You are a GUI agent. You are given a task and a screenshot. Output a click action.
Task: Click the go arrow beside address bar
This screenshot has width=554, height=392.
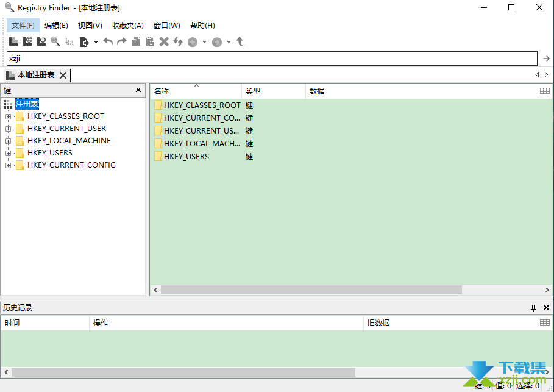coord(546,59)
